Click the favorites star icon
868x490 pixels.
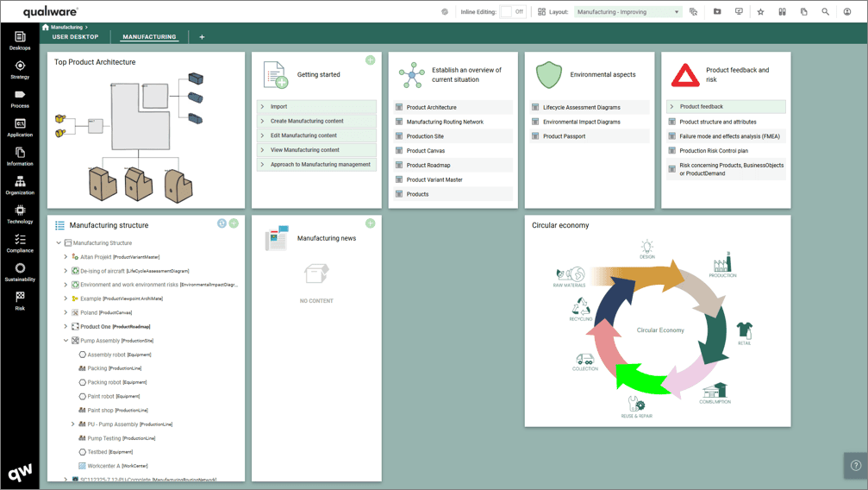[x=760, y=12]
